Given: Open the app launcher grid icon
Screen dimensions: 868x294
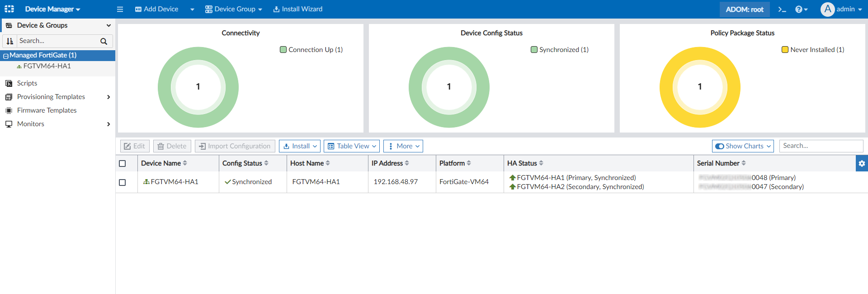Looking at the screenshot, I should (9, 9).
